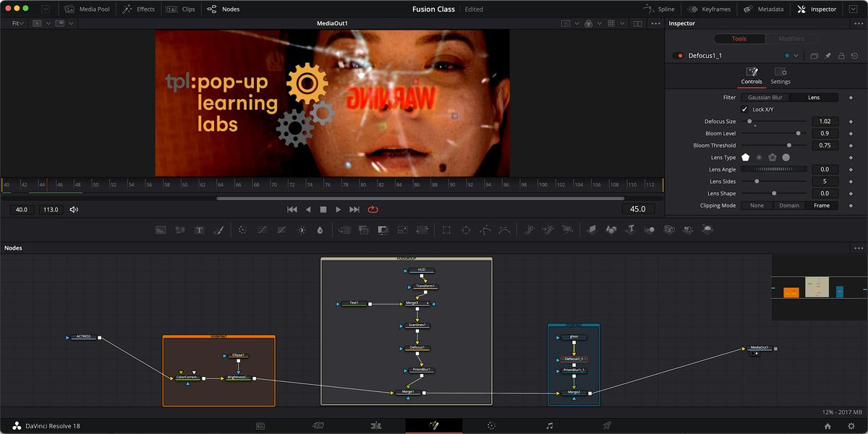Add a Background tool from the toolbar
868x434 pixels.
[161, 230]
